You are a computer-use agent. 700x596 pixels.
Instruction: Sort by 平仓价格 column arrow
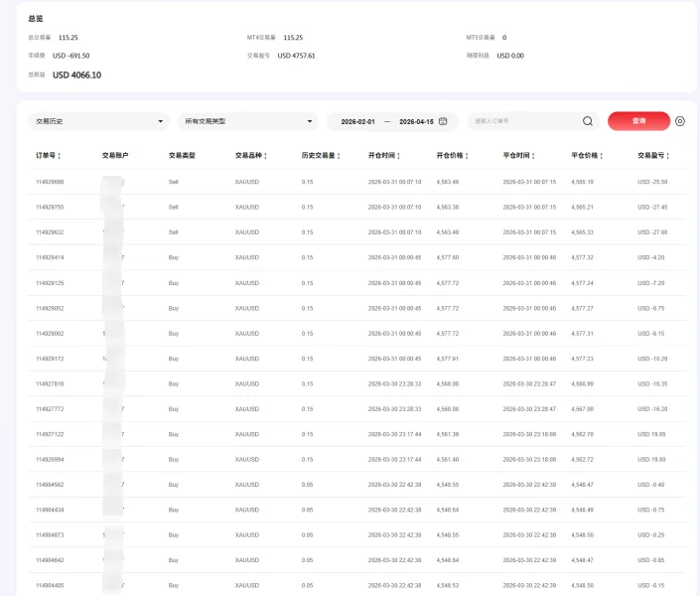602,156
